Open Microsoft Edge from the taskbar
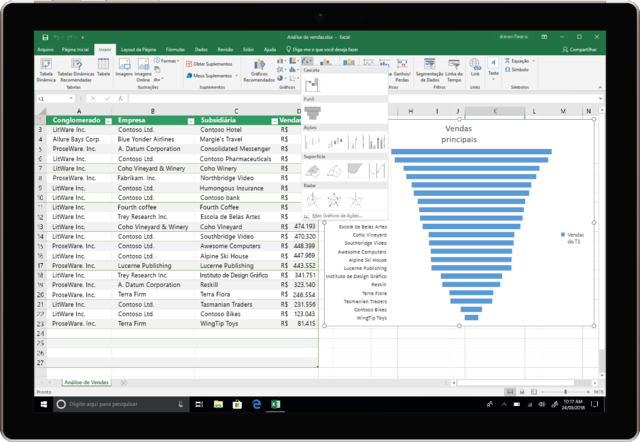640x442 pixels. [256, 404]
